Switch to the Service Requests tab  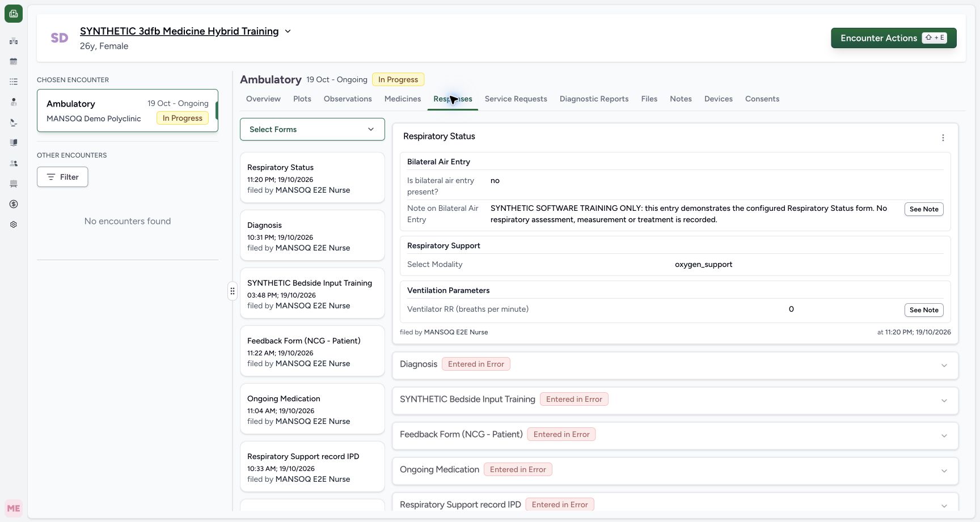click(x=516, y=99)
